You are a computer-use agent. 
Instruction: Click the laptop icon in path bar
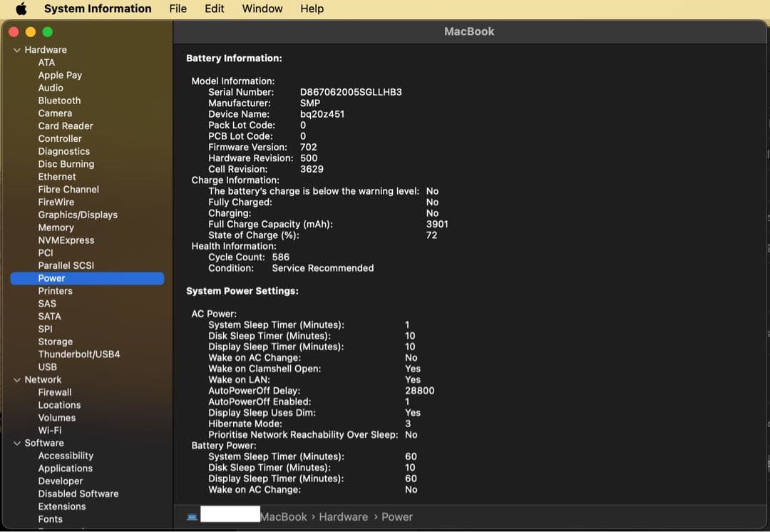tap(192, 517)
